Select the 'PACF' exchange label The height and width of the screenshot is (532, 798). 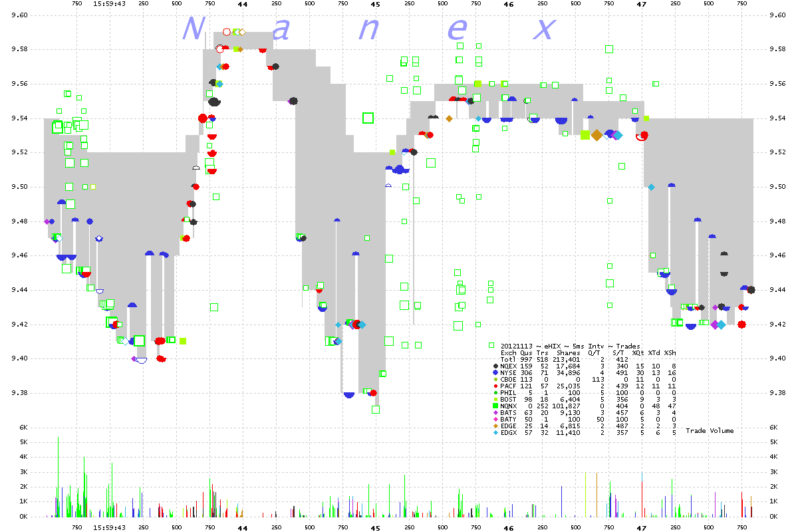pyautogui.click(x=508, y=386)
